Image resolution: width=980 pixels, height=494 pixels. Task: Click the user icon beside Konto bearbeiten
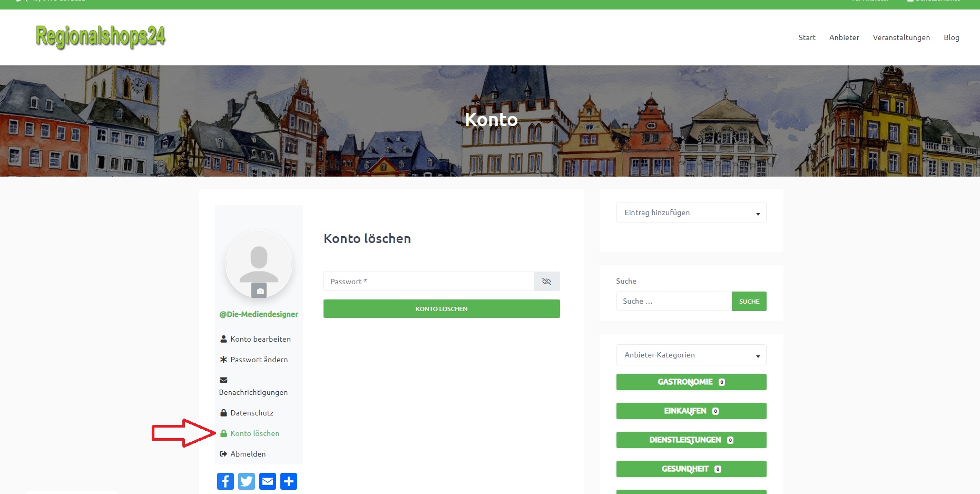click(x=223, y=339)
